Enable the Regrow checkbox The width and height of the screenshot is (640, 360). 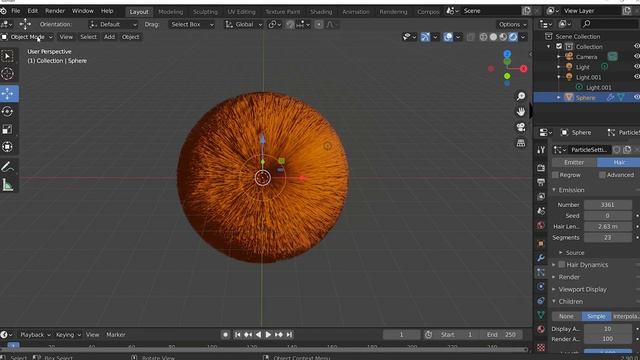[x=555, y=175]
